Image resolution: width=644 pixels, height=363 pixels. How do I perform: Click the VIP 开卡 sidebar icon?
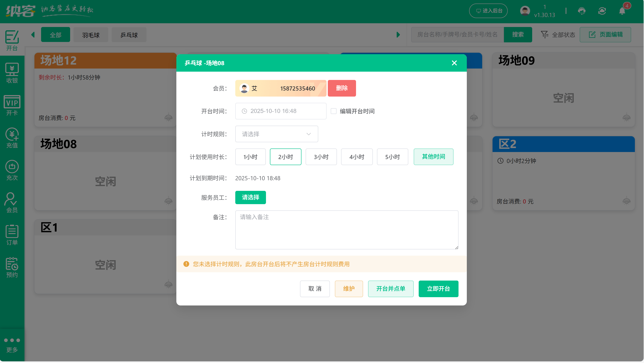coord(12,105)
